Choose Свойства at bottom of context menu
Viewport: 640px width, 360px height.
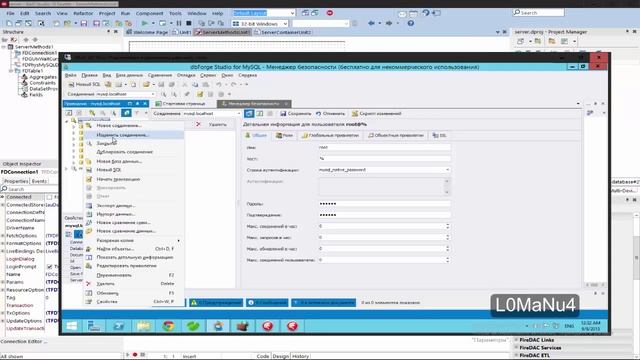click(x=135, y=302)
